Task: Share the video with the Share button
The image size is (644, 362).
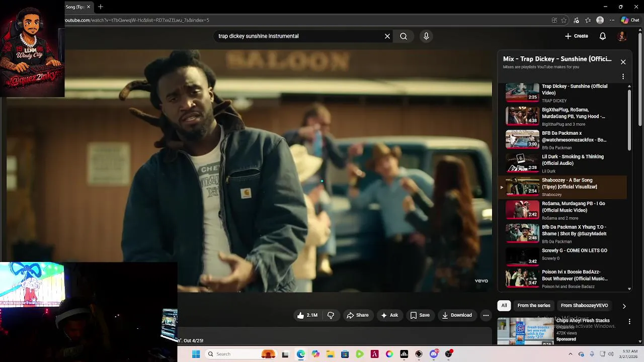Action: tap(358, 315)
